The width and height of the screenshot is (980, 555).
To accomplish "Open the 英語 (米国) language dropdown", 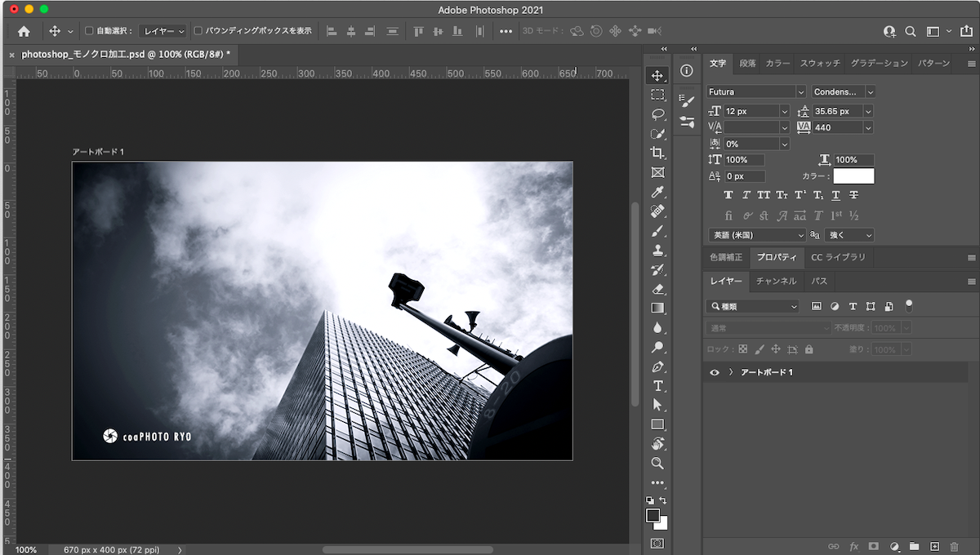I will pyautogui.click(x=756, y=235).
